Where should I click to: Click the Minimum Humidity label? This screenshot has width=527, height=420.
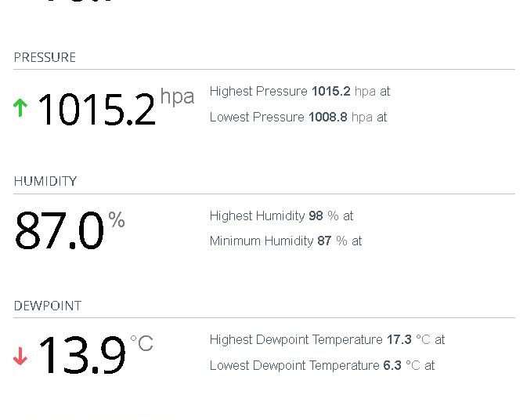point(262,241)
